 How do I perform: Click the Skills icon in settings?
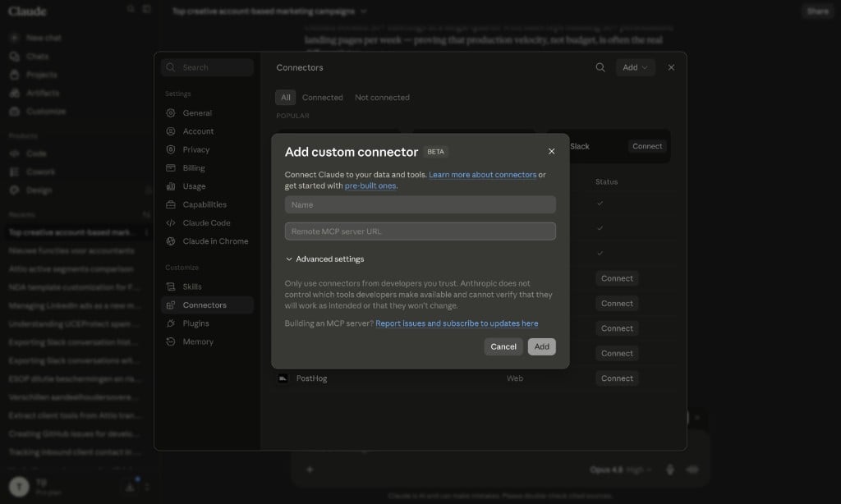[171, 286]
